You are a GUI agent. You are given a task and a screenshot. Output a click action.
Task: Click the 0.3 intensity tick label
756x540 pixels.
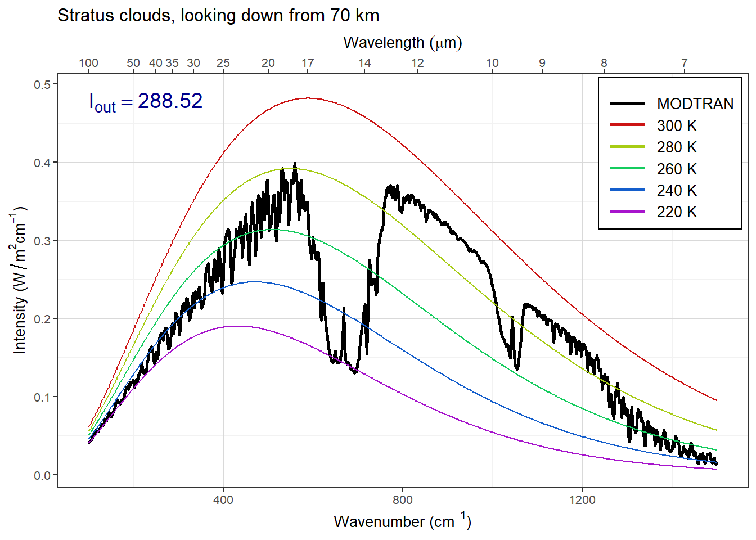tap(42, 241)
